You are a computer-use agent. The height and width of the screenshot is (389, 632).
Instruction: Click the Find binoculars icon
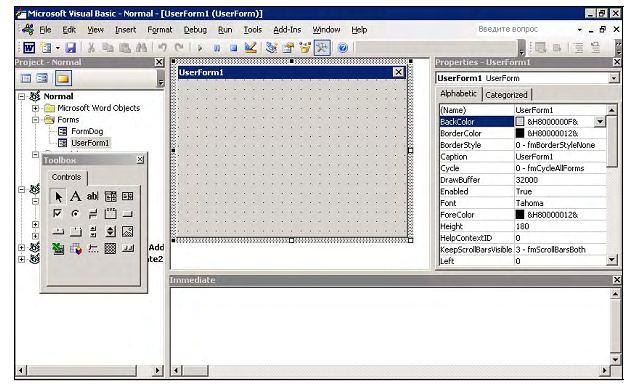[x=141, y=48]
